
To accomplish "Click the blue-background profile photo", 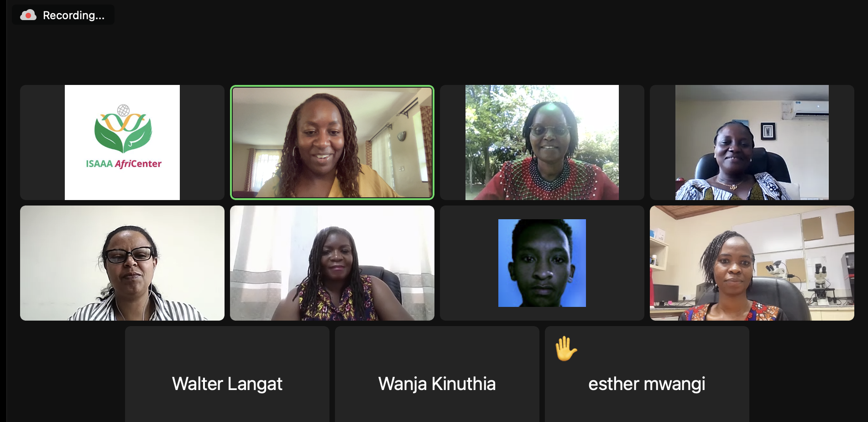I will [542, 263].
